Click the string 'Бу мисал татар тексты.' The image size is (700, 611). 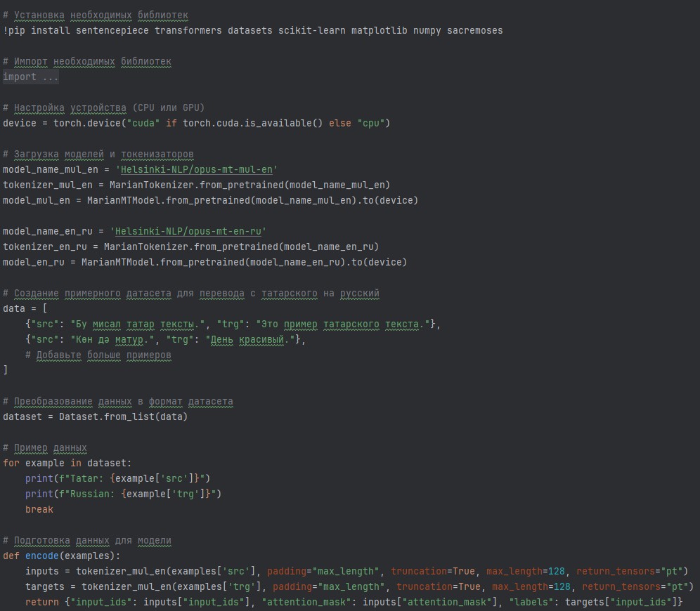tap(138, 324)
